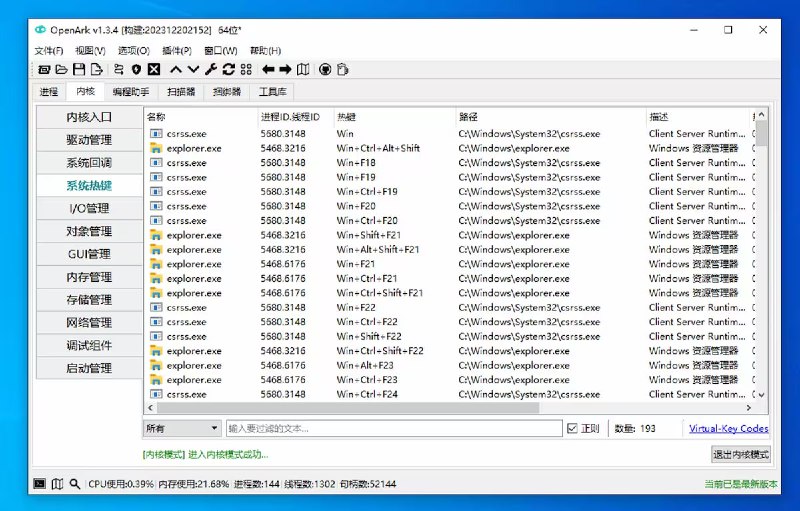
Task: Click the vertical scrollbar of hotkey list
Action: 762,260
